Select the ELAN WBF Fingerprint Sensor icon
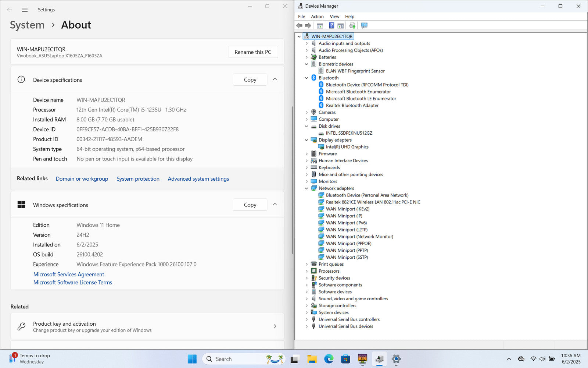588x368 pixels. point(321,71)
